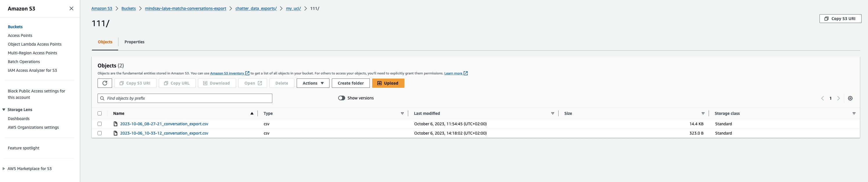
Task: Open AWS Organizations settings
Action: pyautogui.click(x=33, y=127)
